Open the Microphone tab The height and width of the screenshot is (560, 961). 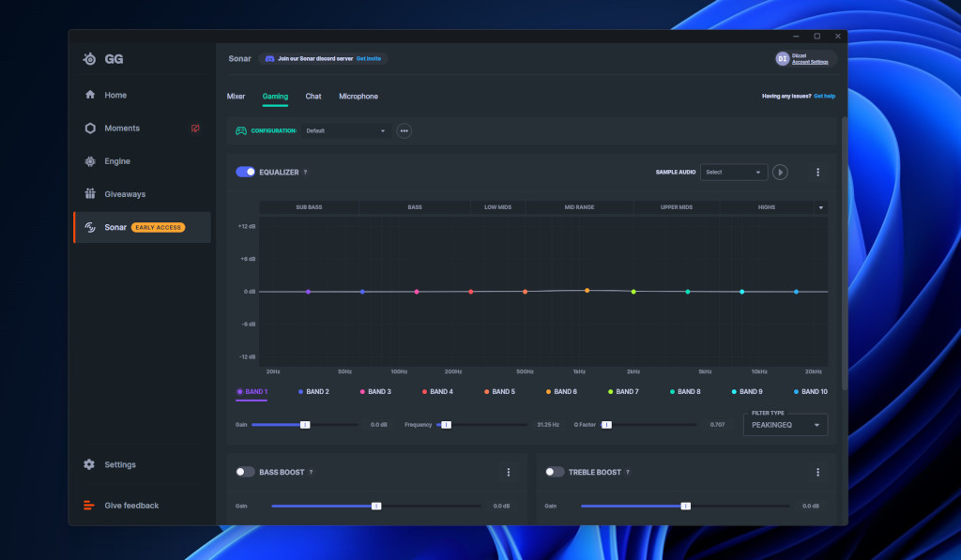pyautogui.click(x=358, y=97)
